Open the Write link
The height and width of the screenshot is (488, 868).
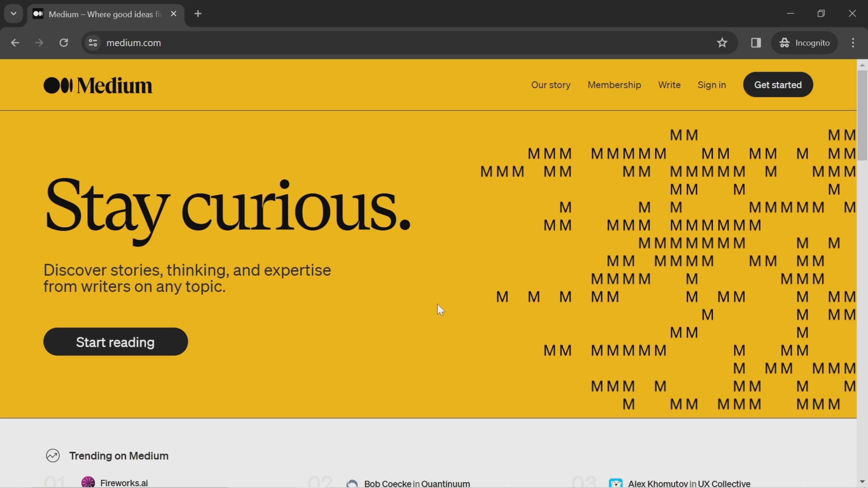(669, 85)
